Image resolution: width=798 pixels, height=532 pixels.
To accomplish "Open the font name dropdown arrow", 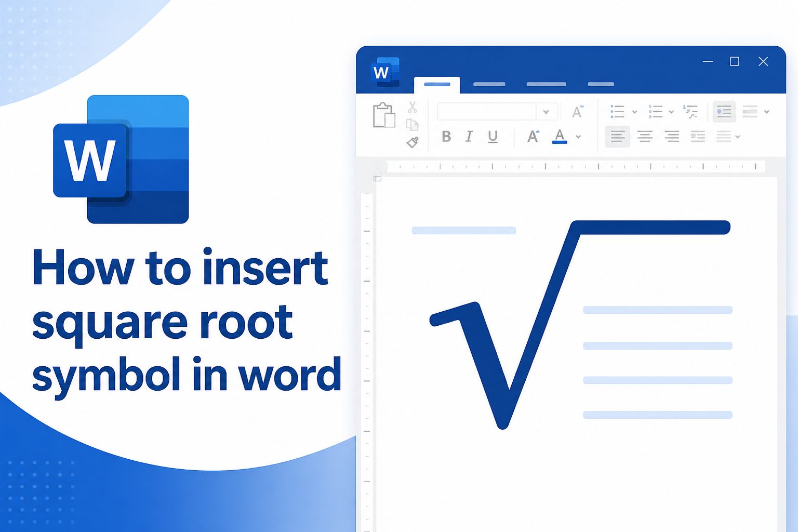I will click(x=546, y=112).
